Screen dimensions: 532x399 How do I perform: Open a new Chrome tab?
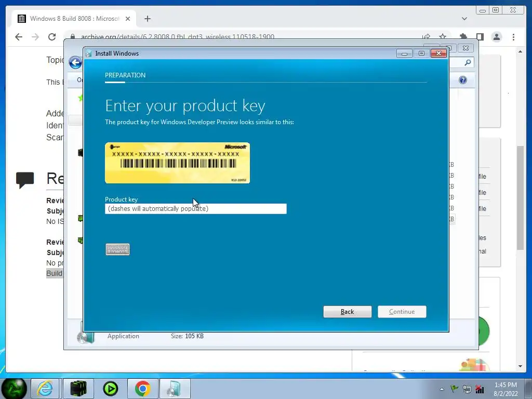[147, 19]
